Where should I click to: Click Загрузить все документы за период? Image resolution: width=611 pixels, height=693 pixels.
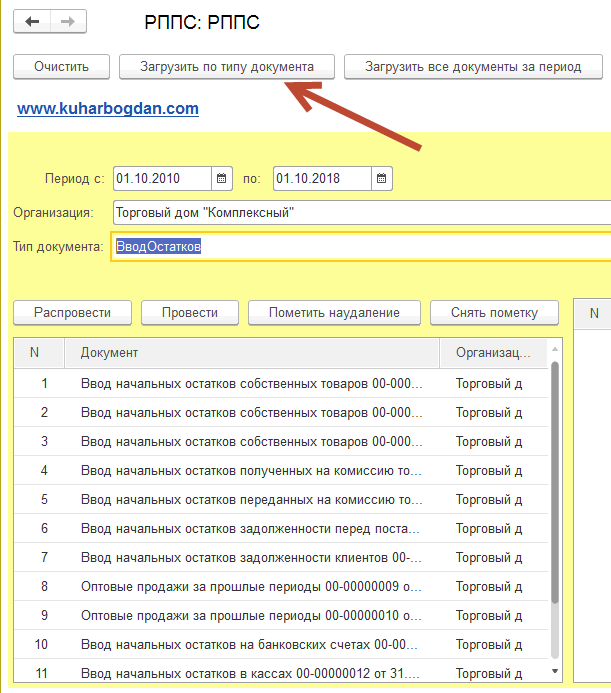(x=473, y=67)
